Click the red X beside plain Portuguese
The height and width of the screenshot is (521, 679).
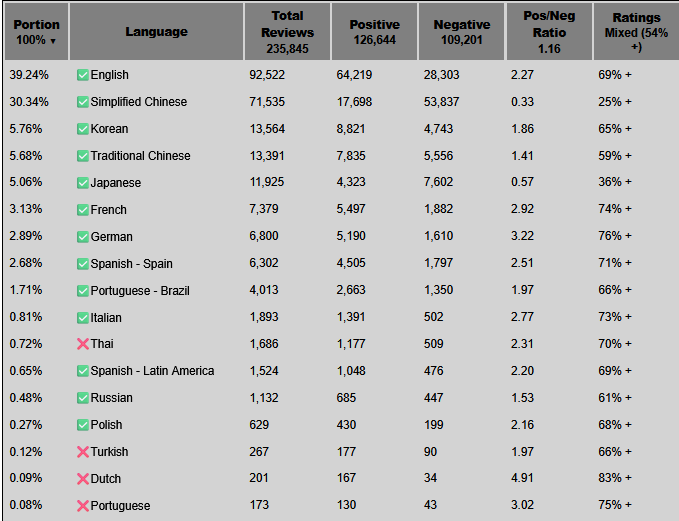[x=83, y=506]
